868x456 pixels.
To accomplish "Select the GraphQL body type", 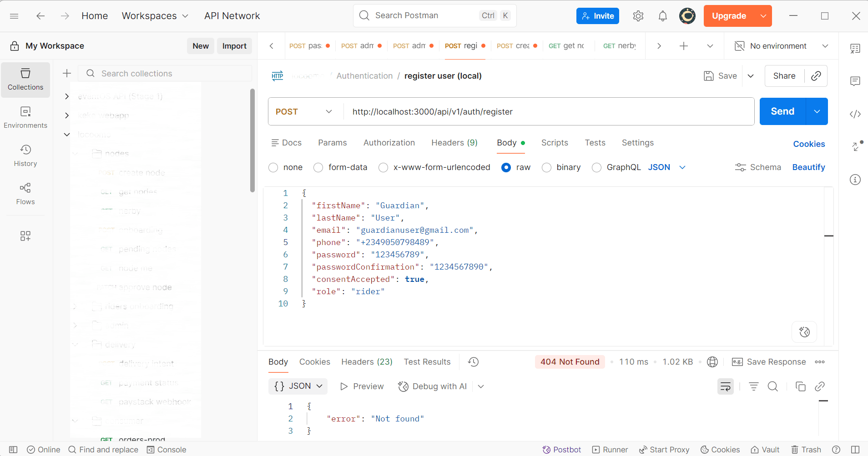I will tap(596, 168).
